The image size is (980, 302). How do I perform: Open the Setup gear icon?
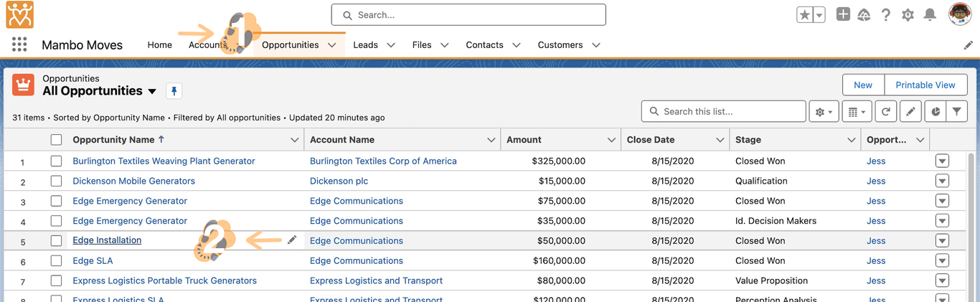point(908,15)
